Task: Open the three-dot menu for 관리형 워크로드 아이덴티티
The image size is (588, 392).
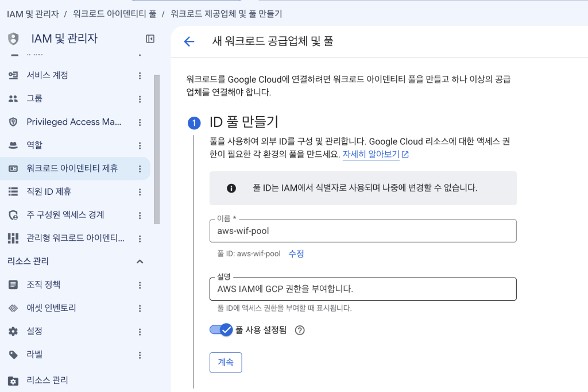Action: pyautogui.click(x=140, y=239)
